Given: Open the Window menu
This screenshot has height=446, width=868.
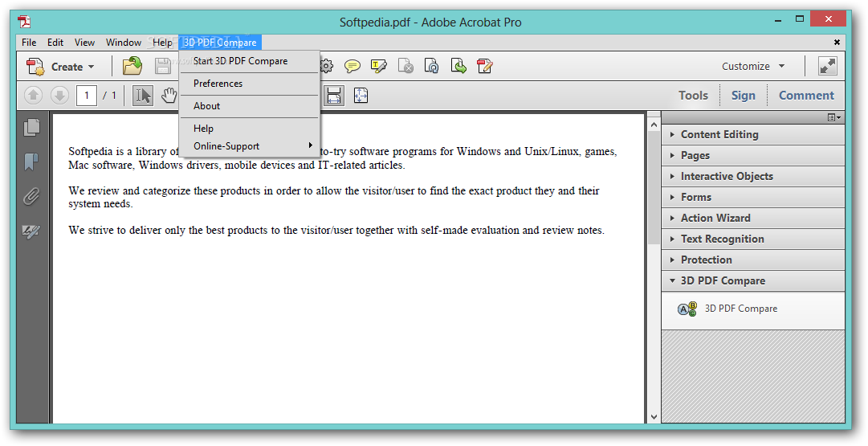Looking at the screenshot, I should pos(124,42).
